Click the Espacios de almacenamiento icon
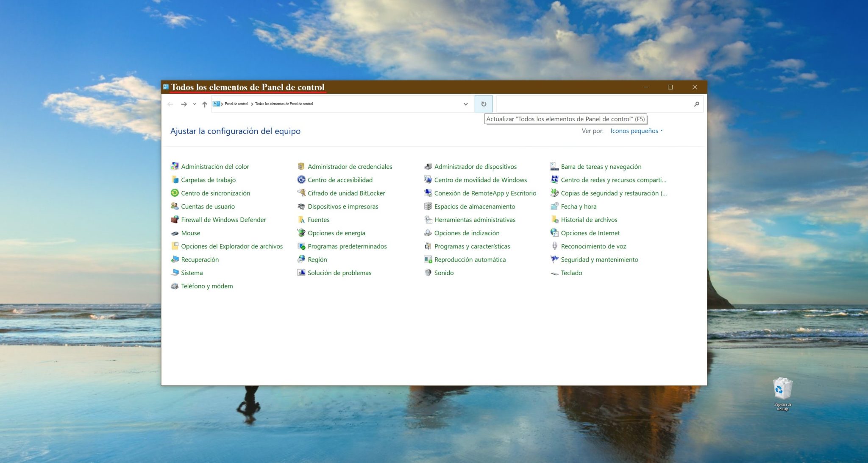Viewport: 868px width, 463px height. tap(428, 206)
